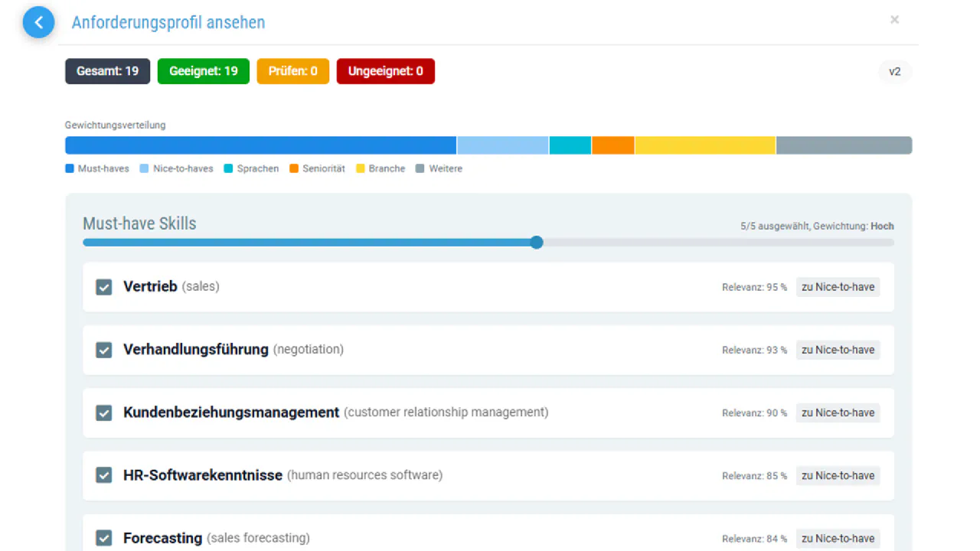Move Kundenbeziehungsmanagement to Nice-to-have
The height and width of the screenshot is (551, 980).
point(838,412)
